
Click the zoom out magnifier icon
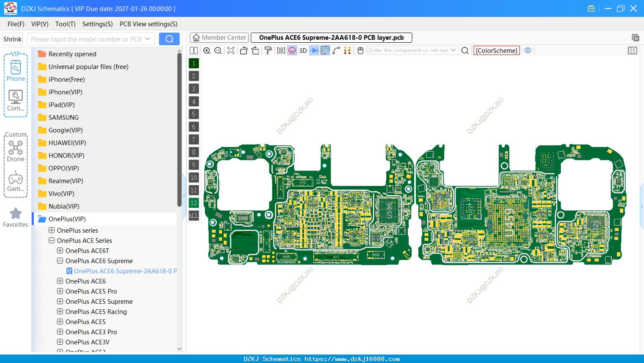coord(218,50)
